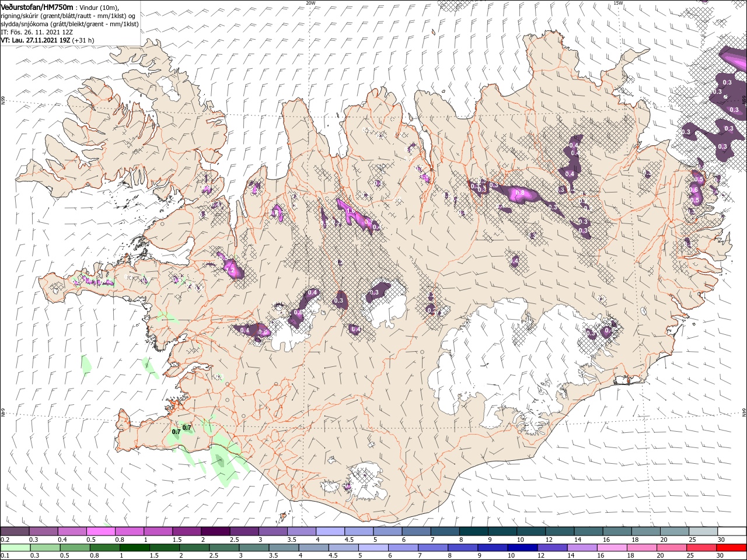Select the snow legend swatch from 10 to 12
Screen dimensions: 747x560
pos(530,531)
